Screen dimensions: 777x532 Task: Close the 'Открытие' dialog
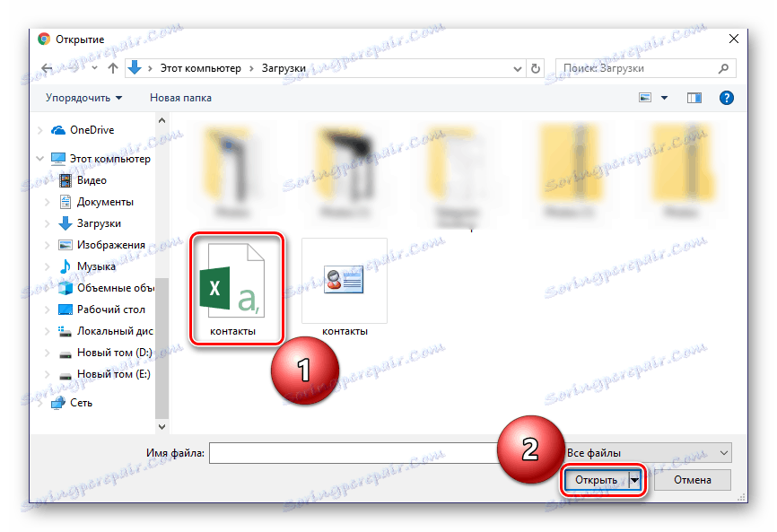pos(734,39)
